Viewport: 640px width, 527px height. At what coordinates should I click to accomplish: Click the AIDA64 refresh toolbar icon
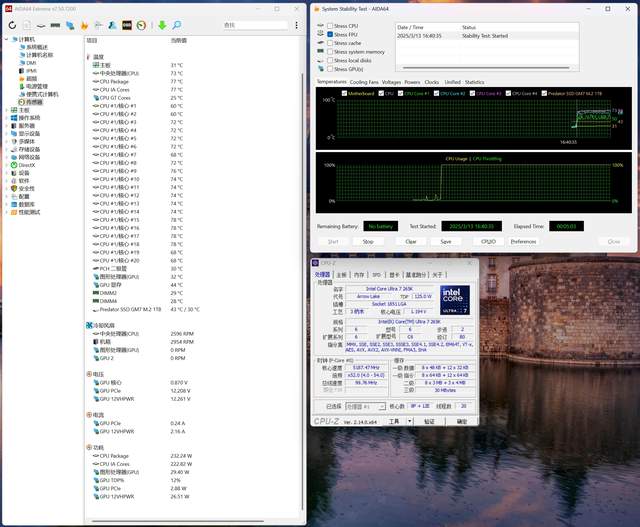pyautogui.click(x=12, y=24)
